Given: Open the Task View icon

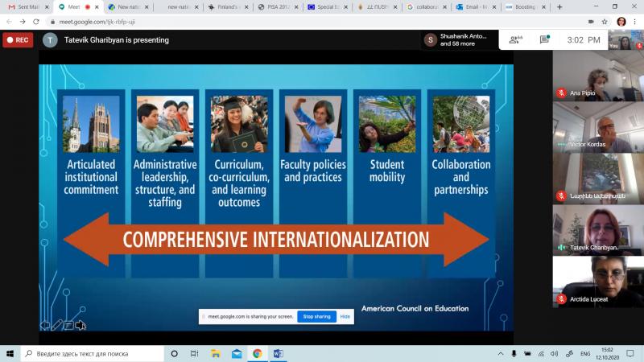Looking at the screenshot, I should click(194, 353).
